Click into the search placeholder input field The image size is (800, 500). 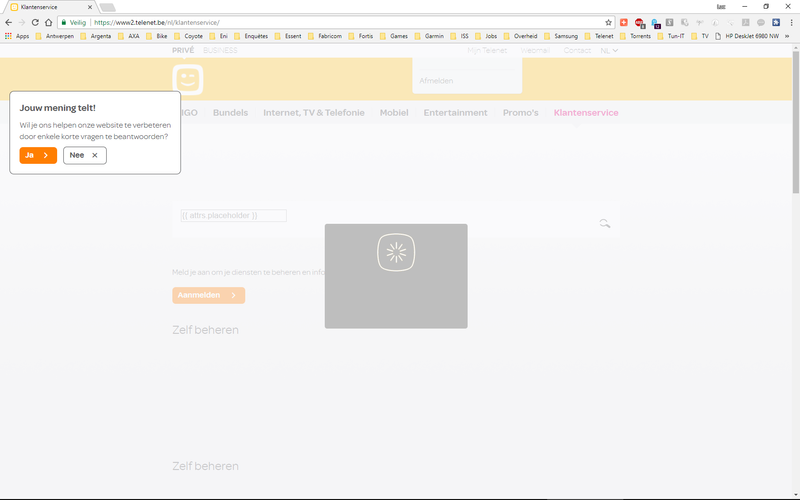233,216
